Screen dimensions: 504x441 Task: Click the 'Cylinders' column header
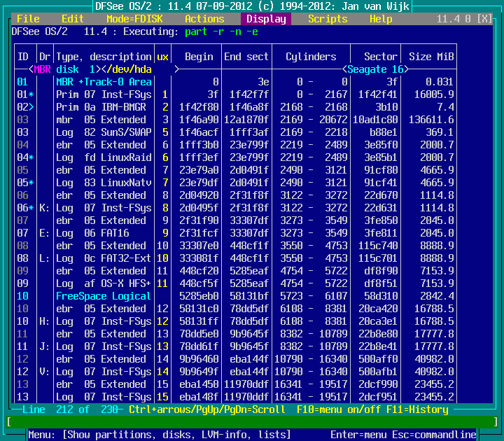(x=311, y=57)
